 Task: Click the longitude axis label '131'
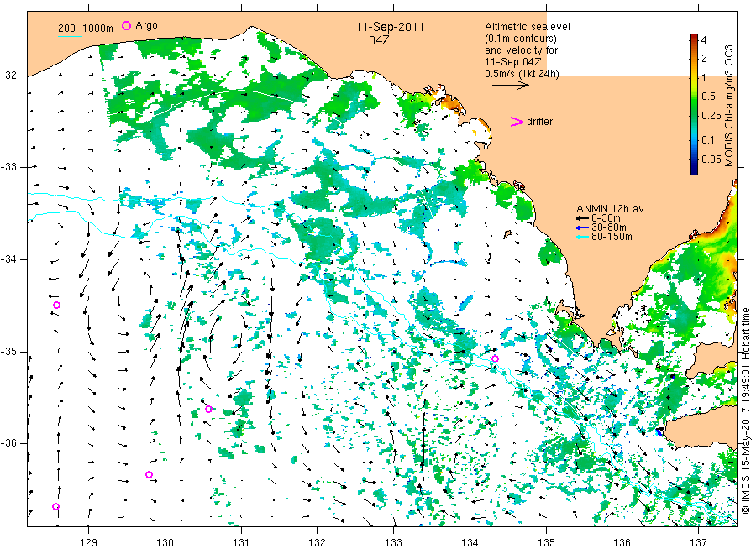(x=241, y=543)
